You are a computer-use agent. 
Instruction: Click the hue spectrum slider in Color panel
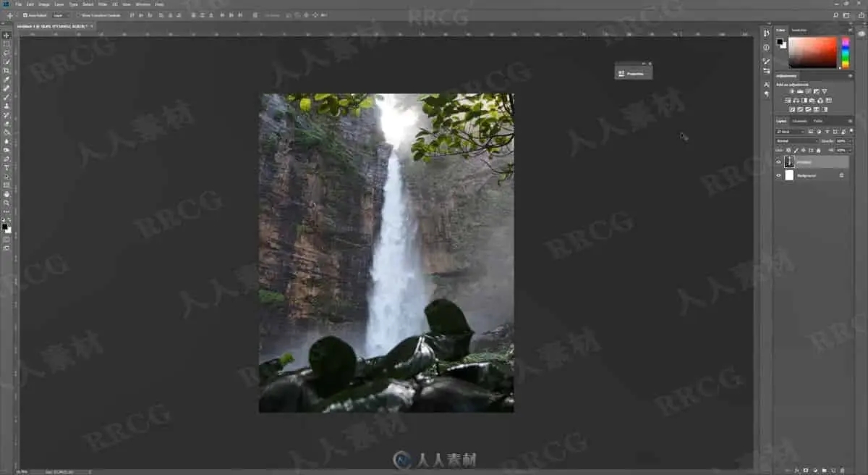(846, 52)
